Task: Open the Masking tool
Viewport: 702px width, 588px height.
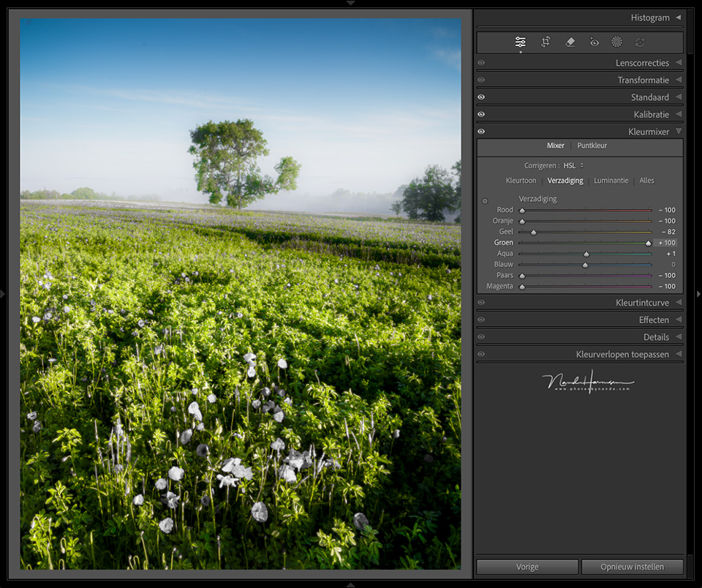Action: (x=616, y=42)
